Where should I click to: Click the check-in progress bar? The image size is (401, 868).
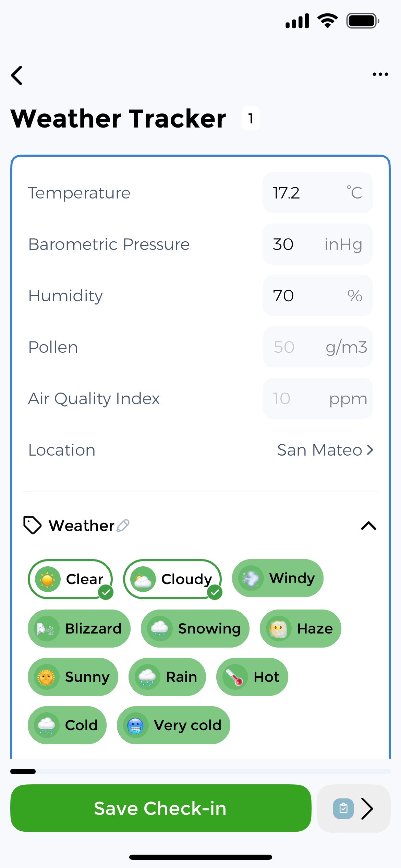200,771
